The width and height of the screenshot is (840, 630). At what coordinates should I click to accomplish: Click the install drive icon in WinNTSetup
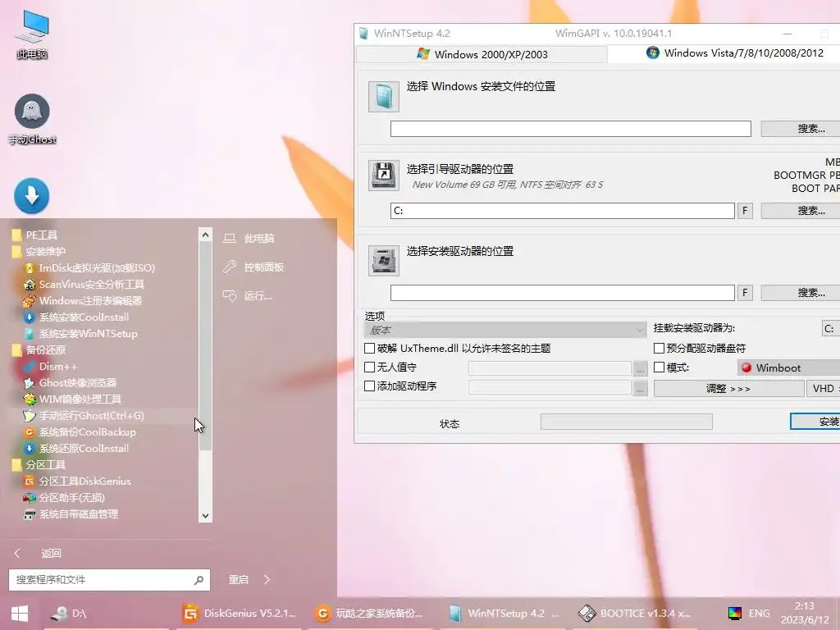[x=384, y=260]
